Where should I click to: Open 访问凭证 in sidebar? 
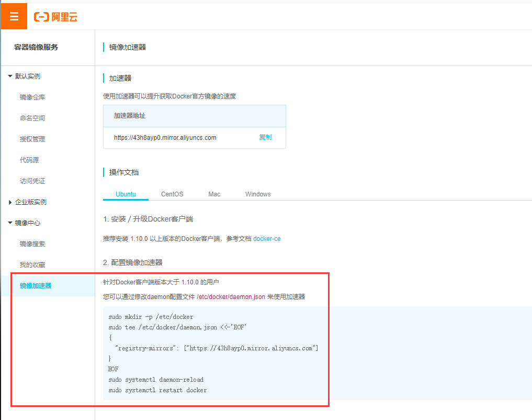pyautogui.click(x=32, y=181)
